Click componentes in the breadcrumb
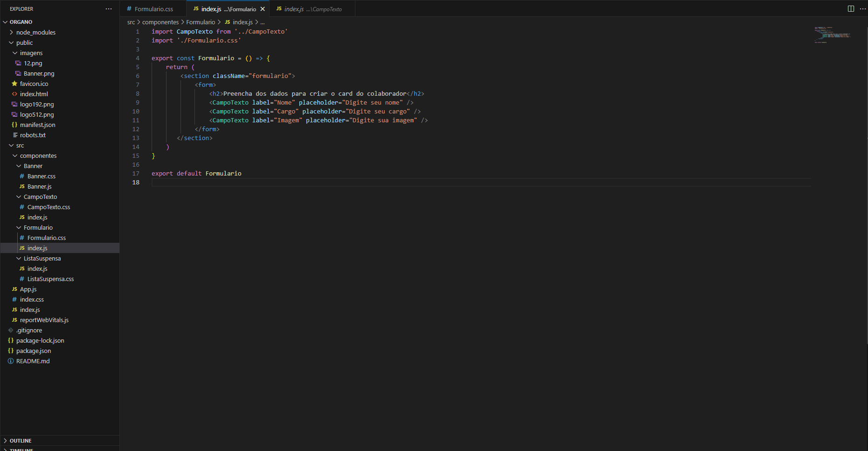 tap(160, 22)
